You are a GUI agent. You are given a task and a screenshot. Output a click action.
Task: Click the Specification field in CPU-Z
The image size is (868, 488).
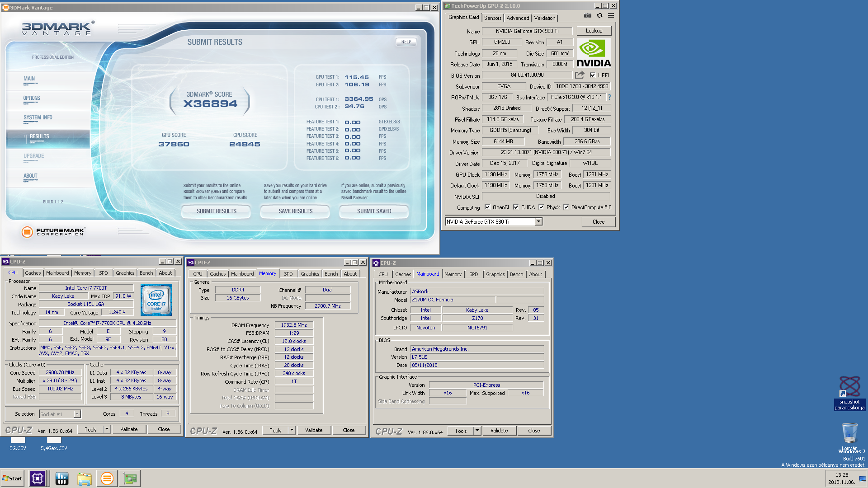coord(108,323)
